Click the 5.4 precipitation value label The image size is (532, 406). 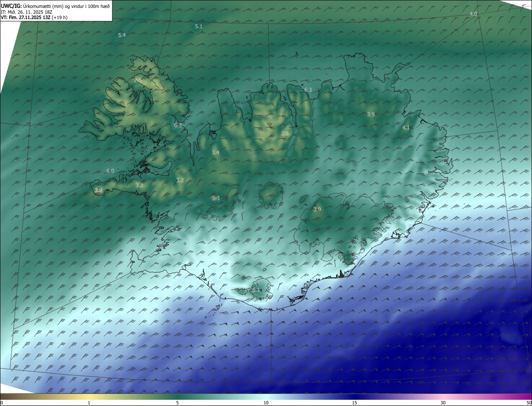122,35
